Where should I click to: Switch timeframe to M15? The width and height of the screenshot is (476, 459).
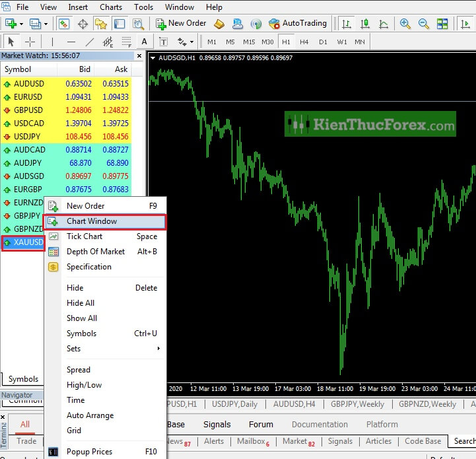pyautogui.click(x=249, y=42)
